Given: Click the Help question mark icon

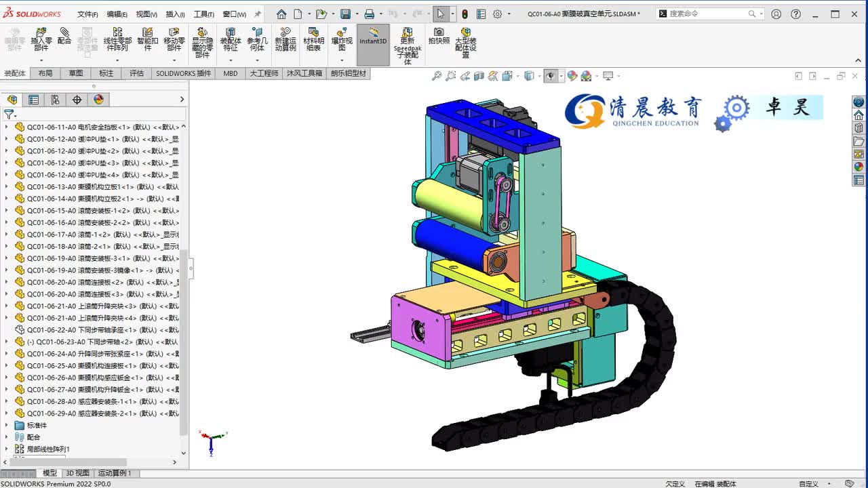Looking at the screenshot, I should 796,14.
